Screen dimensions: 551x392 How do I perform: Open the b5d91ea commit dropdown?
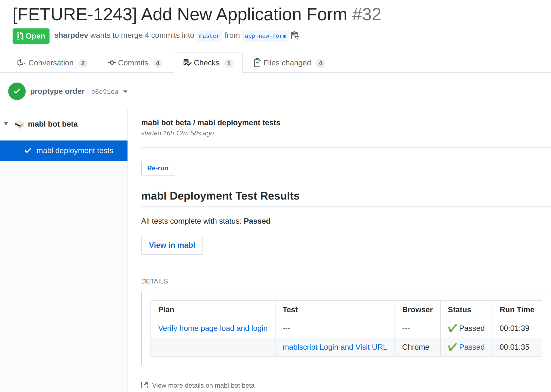(x=125, y=91)
